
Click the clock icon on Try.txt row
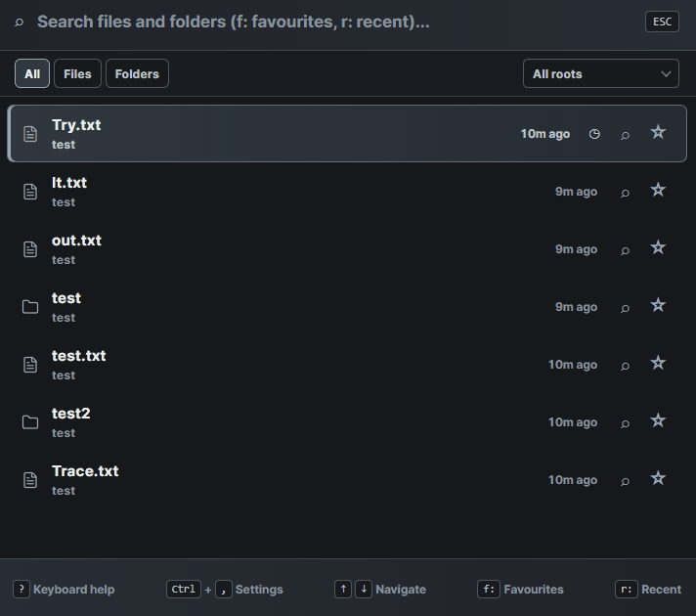[x=594, y=134]
